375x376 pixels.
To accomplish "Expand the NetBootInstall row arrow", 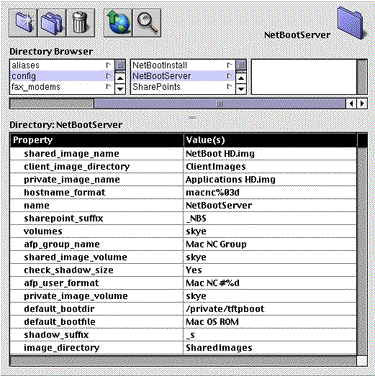I will [x=229, y=65].
